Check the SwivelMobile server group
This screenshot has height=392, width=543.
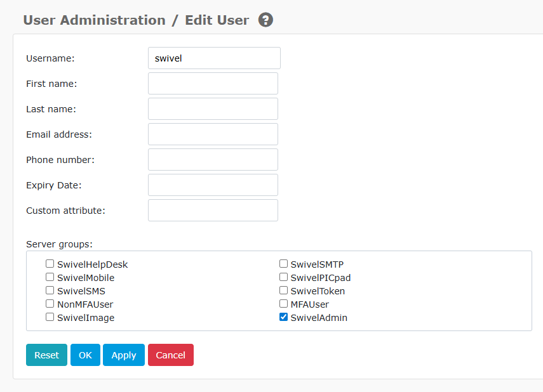(x=50, y=277)
